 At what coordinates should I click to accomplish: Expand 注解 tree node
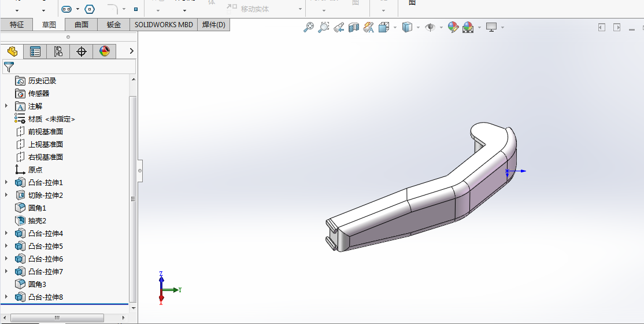point(6,106)
